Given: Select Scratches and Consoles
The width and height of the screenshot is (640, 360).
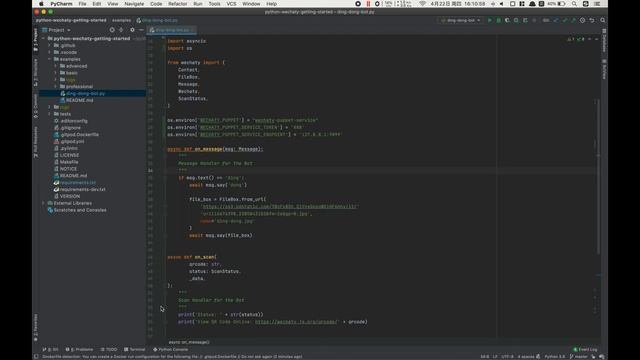Looking at the screenshot, I should tap(80, 210).
